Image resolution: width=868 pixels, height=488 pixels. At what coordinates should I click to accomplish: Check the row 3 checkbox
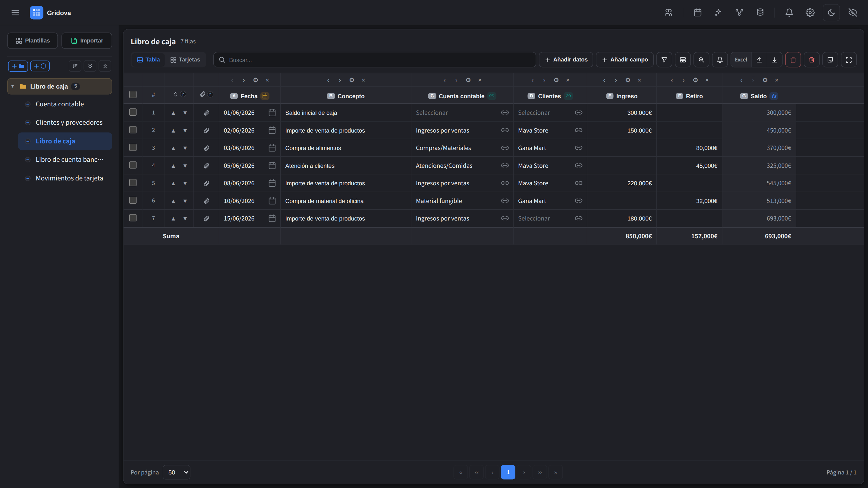133,148
